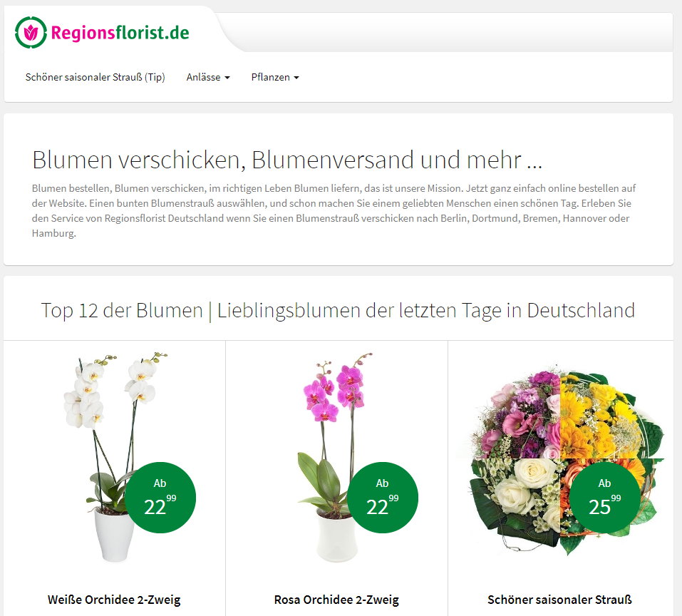The height and width of the screenshot is (616, 682).
Task: Click the Regionsflorist tulip logo icon
Action: (31, 32)
